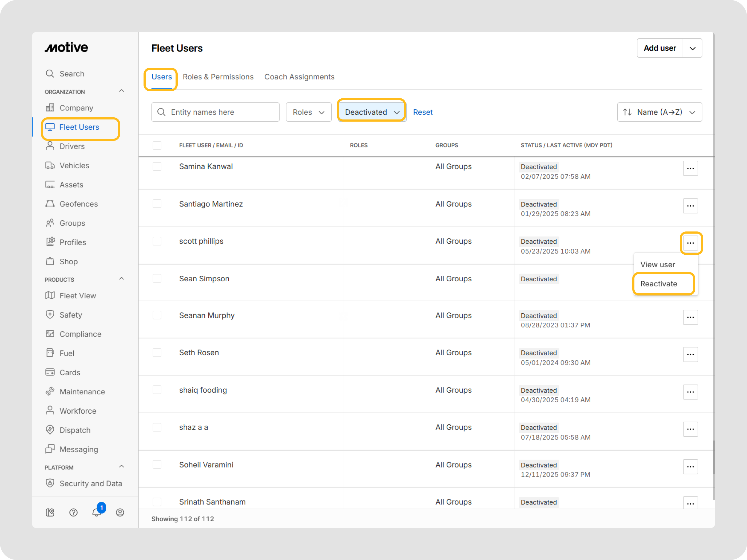Click the Reset filters link
Viewport: 747px width, 560px height.
(x=423, y=112)
